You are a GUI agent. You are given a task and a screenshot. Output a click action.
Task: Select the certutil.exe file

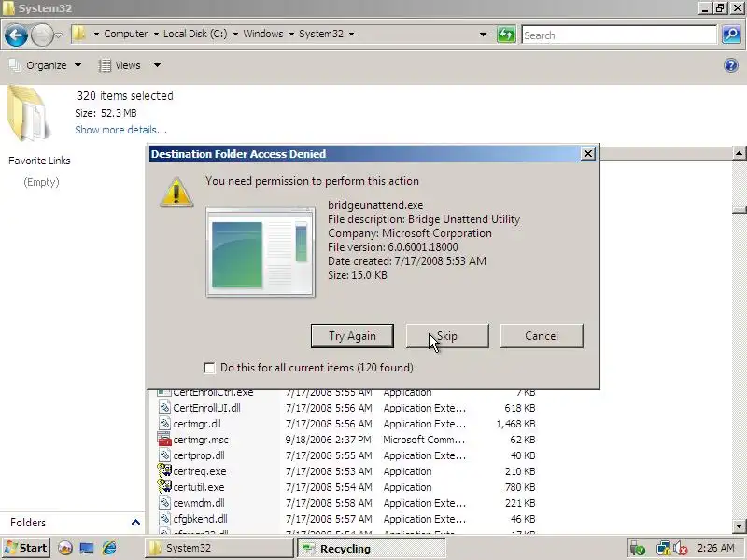pyautogui.click(x=199, y=487)
